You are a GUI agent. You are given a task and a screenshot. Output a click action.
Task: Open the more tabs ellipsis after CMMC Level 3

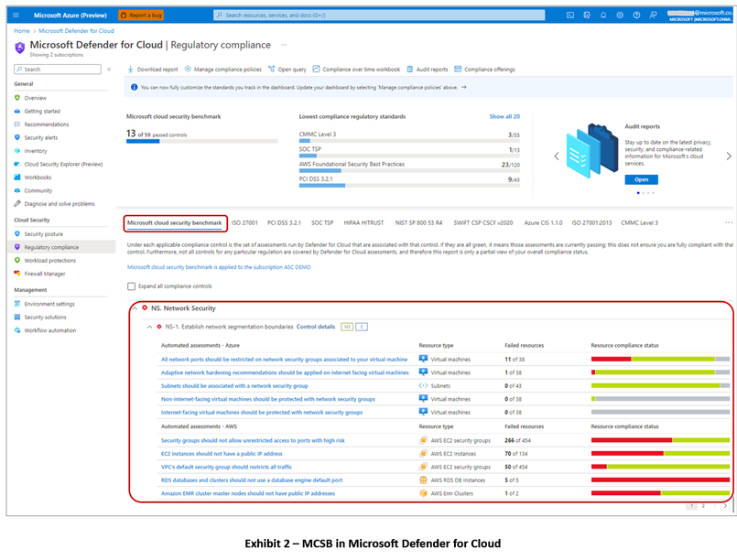click(729, 222)
